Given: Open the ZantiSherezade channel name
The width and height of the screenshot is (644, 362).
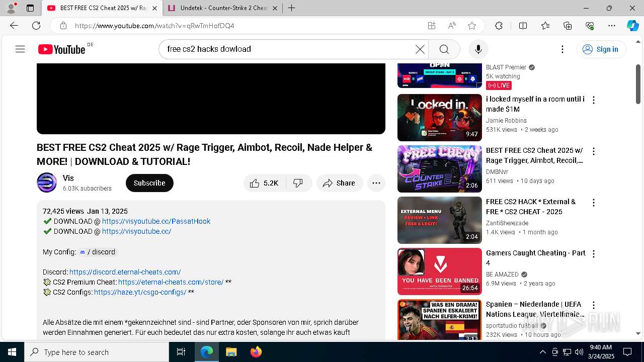Looking at the screenshot, I should tap(507, 223).
